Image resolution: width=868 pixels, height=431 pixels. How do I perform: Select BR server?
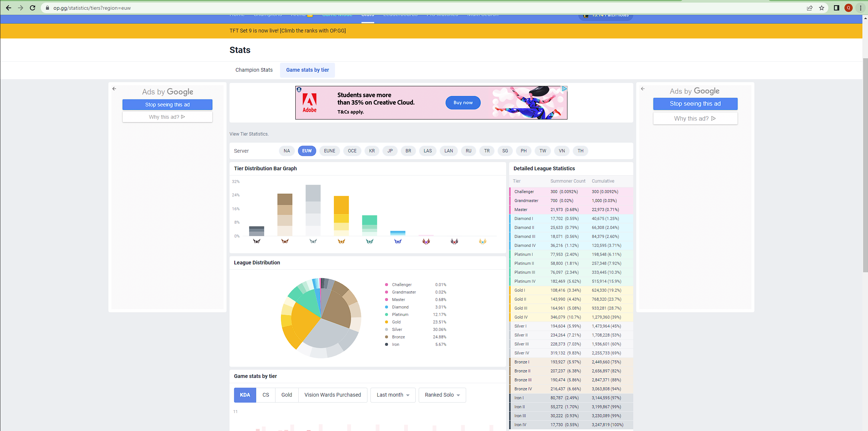coord(408,151)
